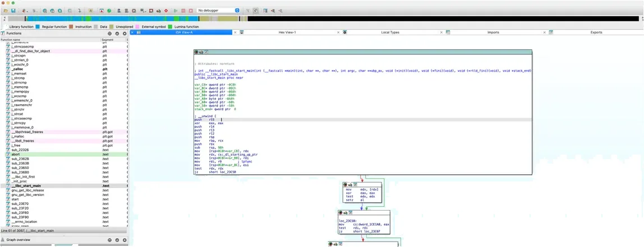This screenshot has height=247, width=644.
Task: Click the Lumina function green legend swatch
Action: (x=171, y=27)
